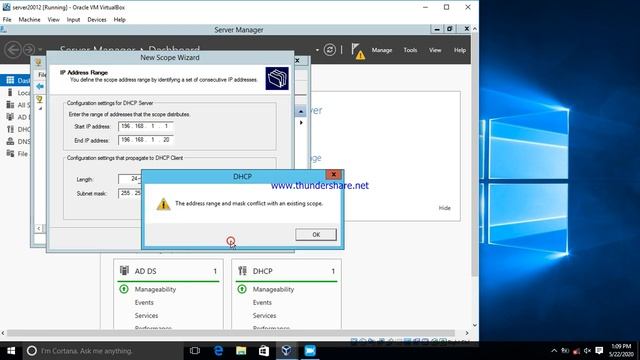Image resolution: width=640 pixels, height=360 pixels.
Task: Go forward in Server Manager navigation
Action: [x=29, y=50]
